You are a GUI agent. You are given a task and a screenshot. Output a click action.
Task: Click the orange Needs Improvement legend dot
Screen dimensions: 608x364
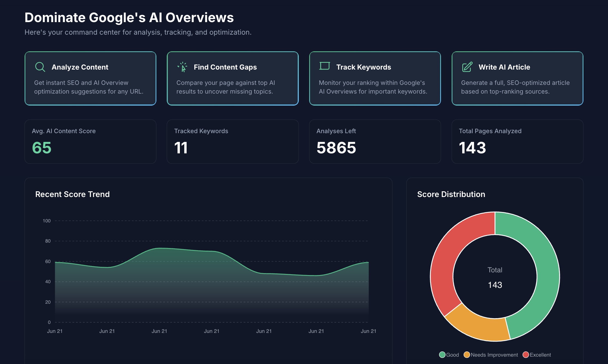click(x=467, y=355)
